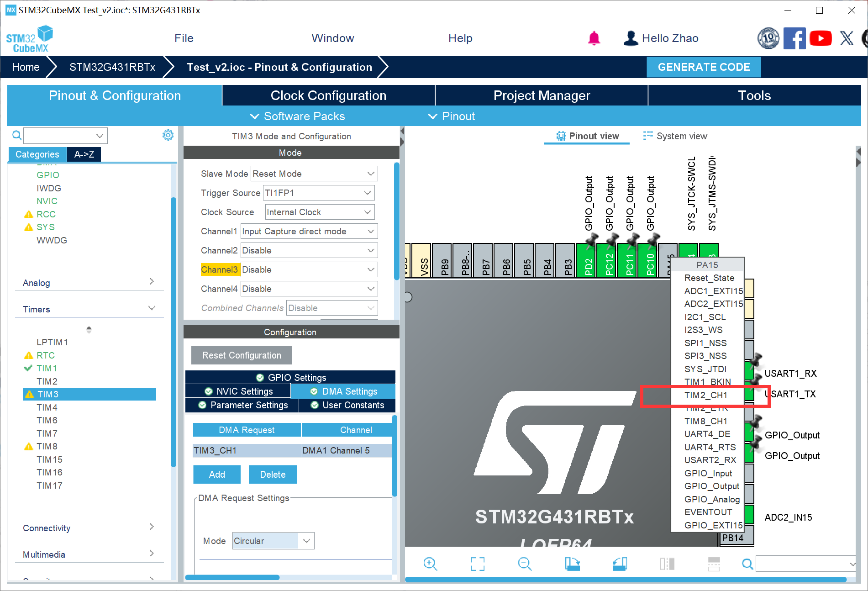Image resolution: width=868 pixels, height=591 pixels.
Task: Click the GENERATE CODE button
Action: click(704, 67)
